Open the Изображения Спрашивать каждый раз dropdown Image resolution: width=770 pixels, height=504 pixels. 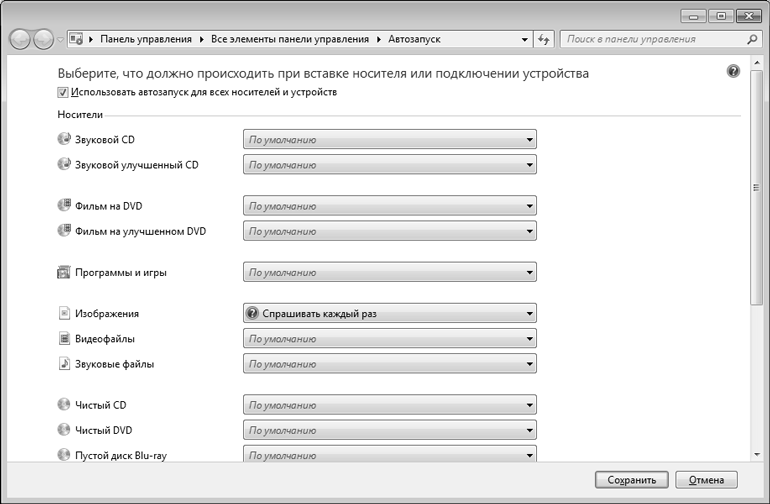coord(389,313)
